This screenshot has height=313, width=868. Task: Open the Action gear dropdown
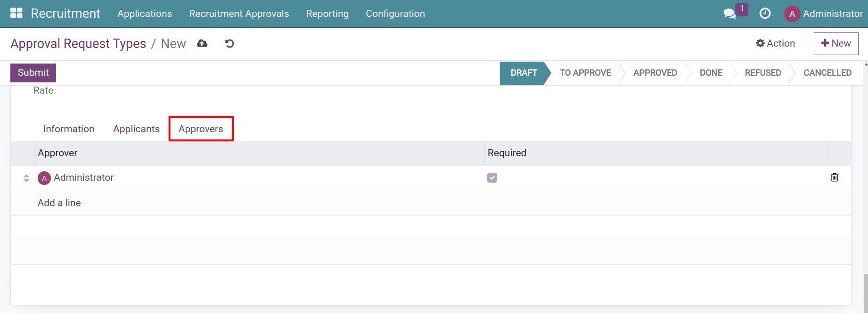point(775,43)
